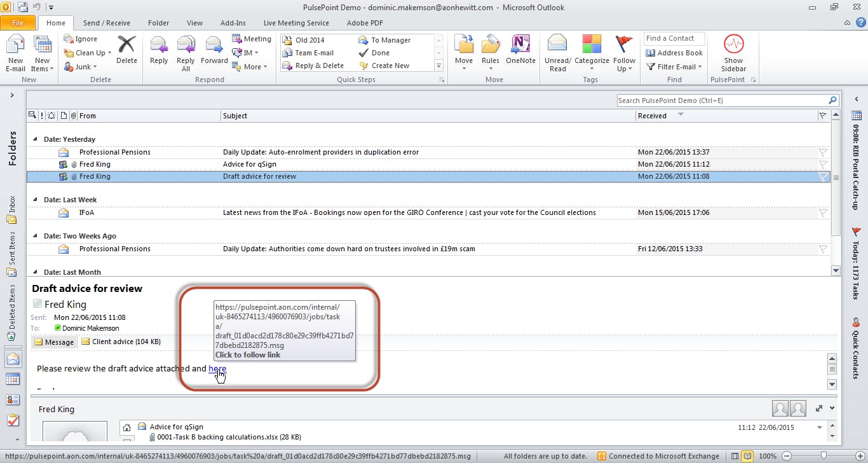Adjust the zoom slider in status bar
The height and width of the screenshot is (463, 868).
824,456
